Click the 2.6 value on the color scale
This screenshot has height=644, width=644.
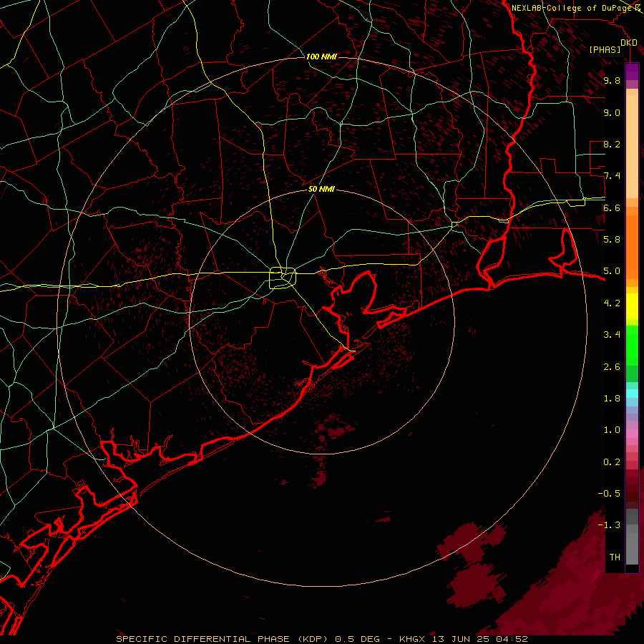click(x=612, y=366)
